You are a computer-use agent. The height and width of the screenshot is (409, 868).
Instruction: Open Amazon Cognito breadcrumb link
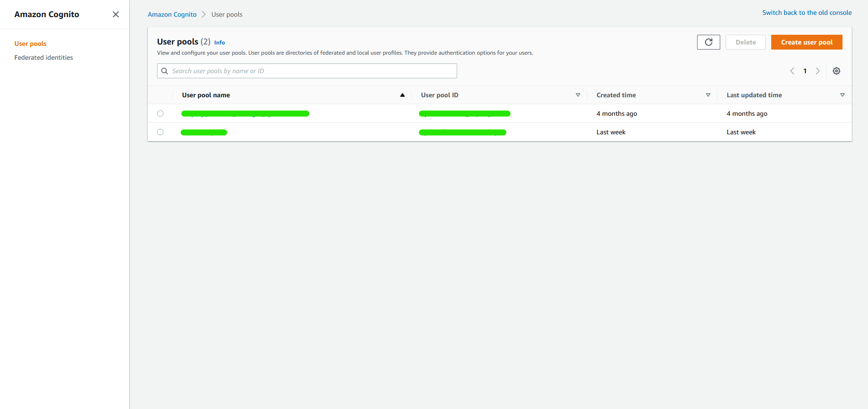pos(172,14)
